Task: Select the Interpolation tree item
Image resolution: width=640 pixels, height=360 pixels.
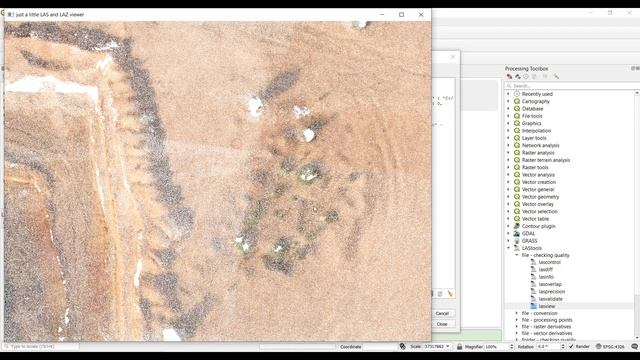Action: [x=536, y=131]
